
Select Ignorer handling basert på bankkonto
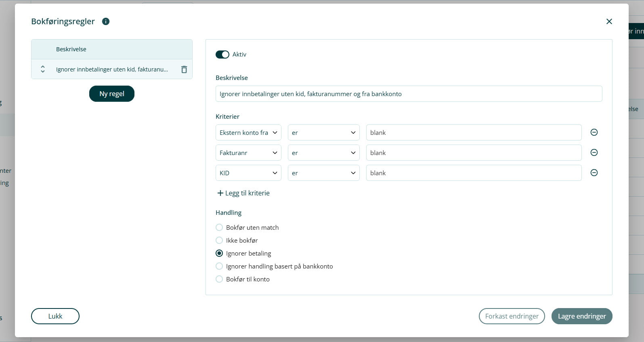pos(219,266)
